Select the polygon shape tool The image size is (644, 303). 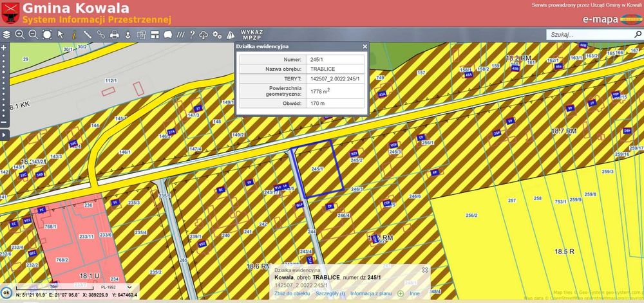[x=167, y=35]
